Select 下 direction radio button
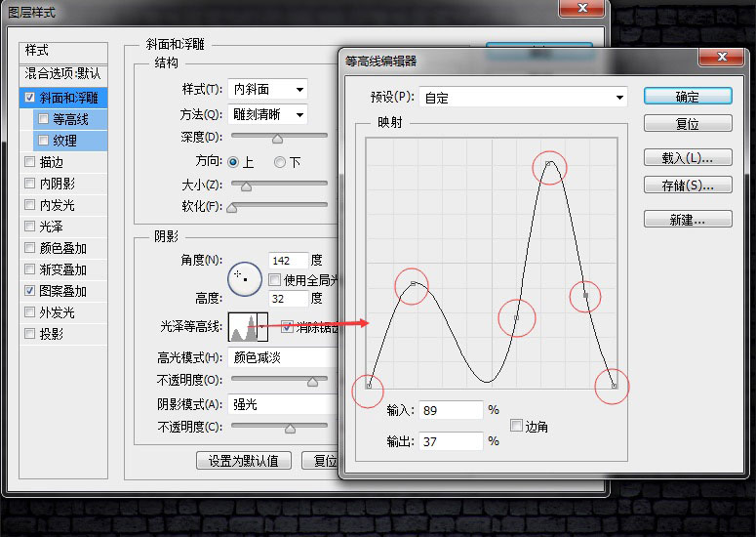The width and height of the screenshot is (756, 537). 280,162
